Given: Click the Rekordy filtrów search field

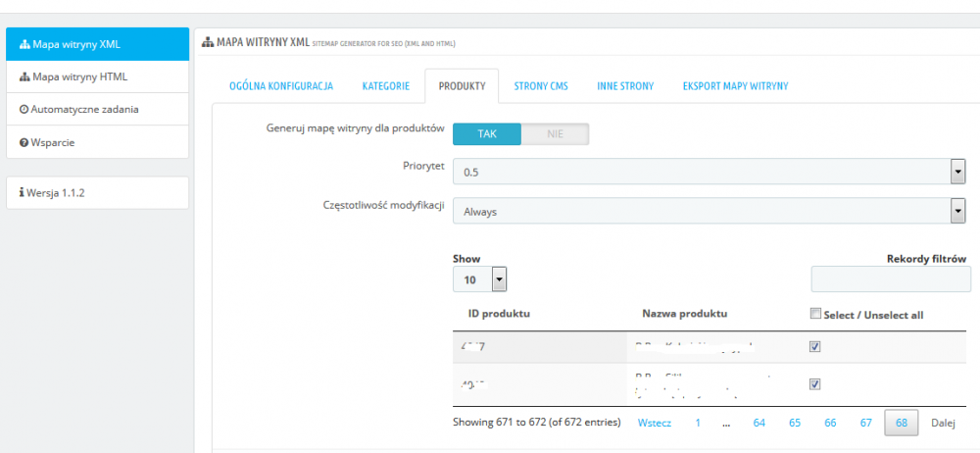Looking at the screenshot, I should (891, 279).
